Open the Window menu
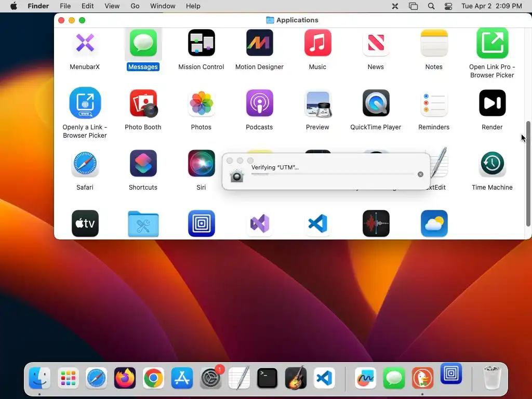 tap(163, 6)
